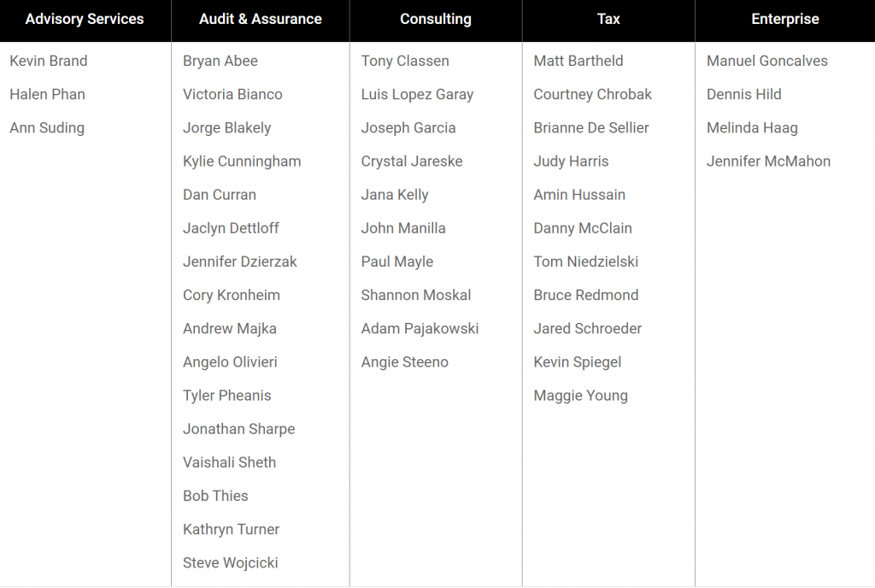
Task: Open Manuel Goncalves under Enterprise
Action: point(767,61)
